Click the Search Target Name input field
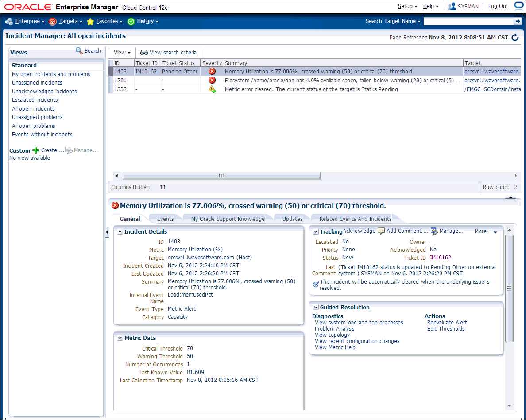The width and height of the screenshot is (526, 420). click(x=468, y=21)
